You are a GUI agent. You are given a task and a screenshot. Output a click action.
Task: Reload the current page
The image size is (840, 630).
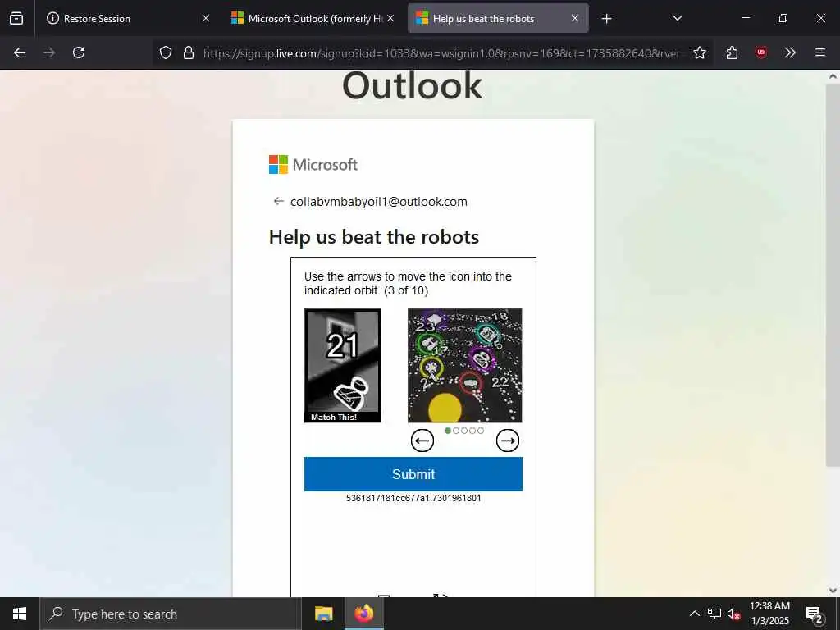coord(79,52)
